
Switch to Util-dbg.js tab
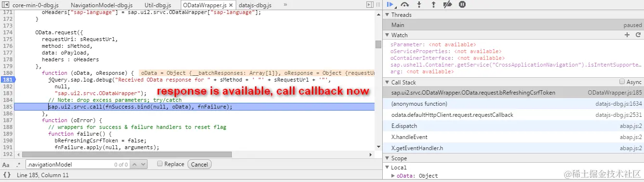coord(158,5)
